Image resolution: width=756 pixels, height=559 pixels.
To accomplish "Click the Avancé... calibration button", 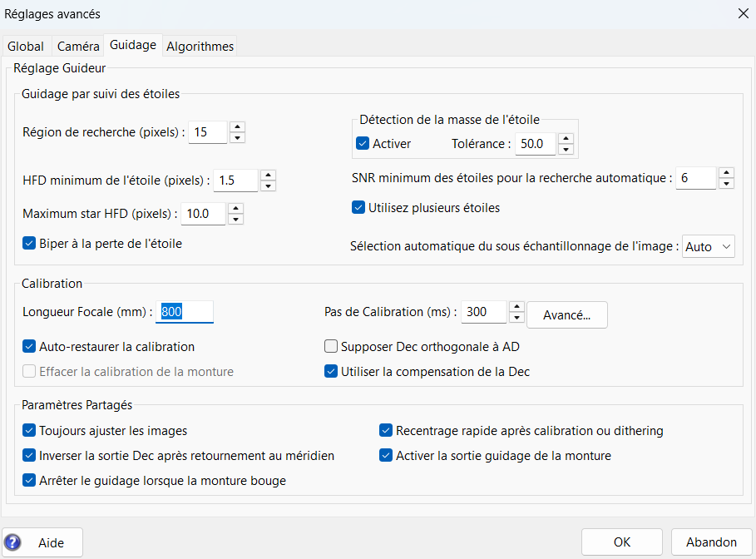I will tap(566, 315).
